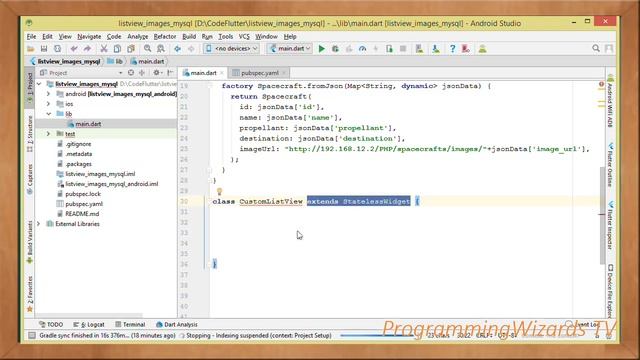Click the Save All toolbar icon
The width and height of the screenshot is (640, 360).
click(x=44, y=49)
